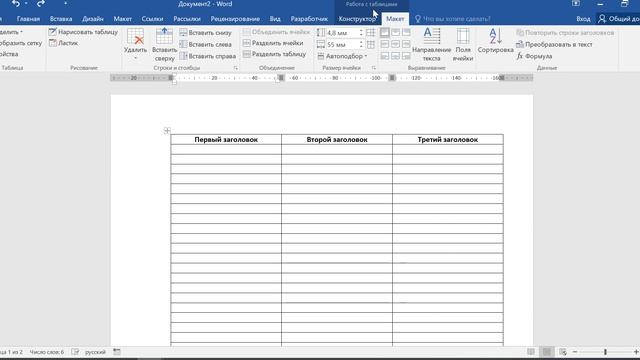Open the Дизайн ribbon tab
640x360 pixels.
(x=93, y=19)
